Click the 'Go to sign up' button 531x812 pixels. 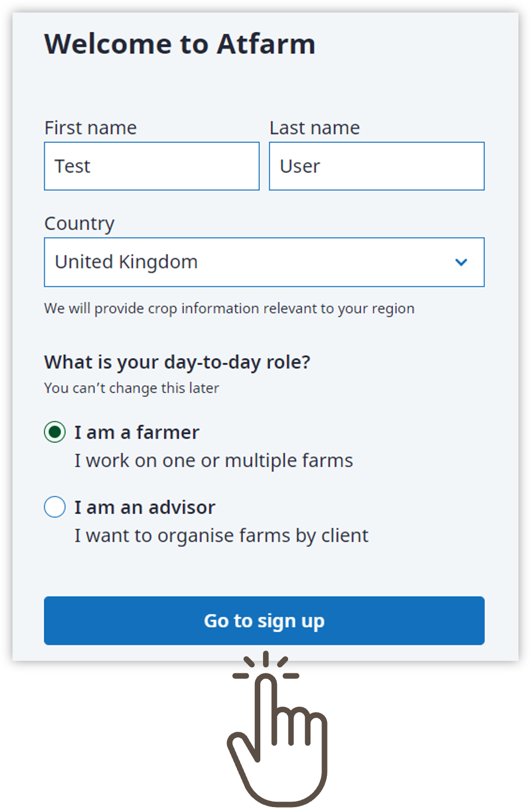pos(264,620)
